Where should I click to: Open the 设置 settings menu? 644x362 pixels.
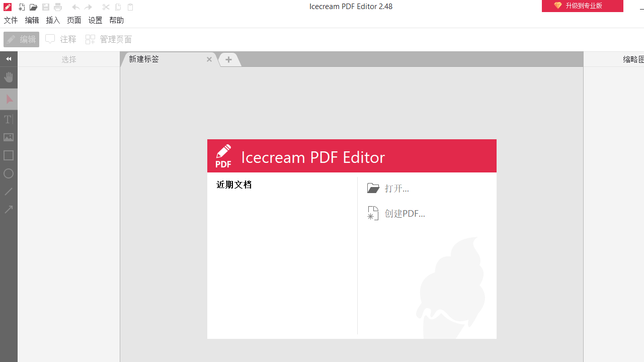(x=95, y=20)
